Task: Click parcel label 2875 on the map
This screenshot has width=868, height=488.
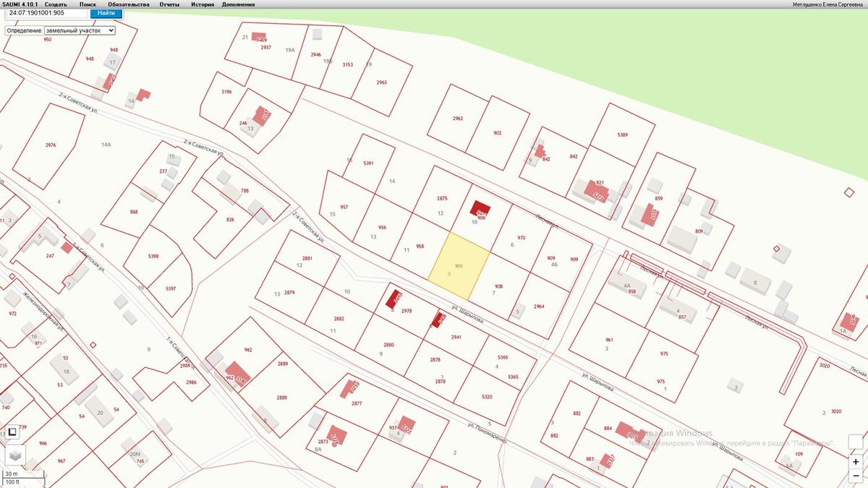Action: [x=442, y=198]
